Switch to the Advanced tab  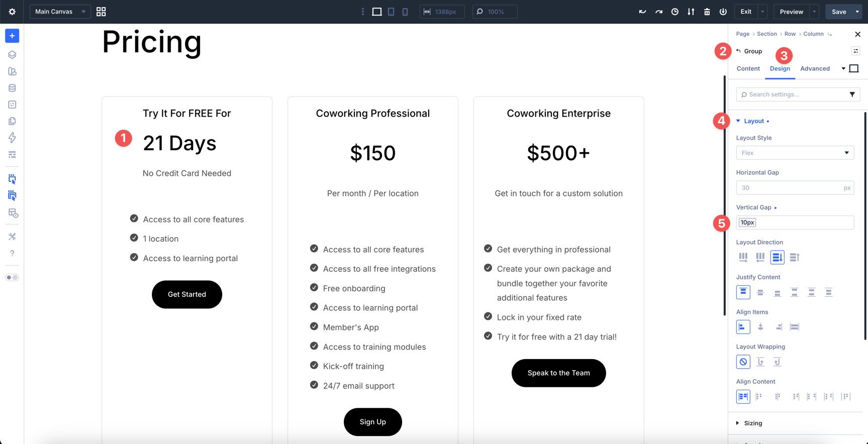coord(815,68)
